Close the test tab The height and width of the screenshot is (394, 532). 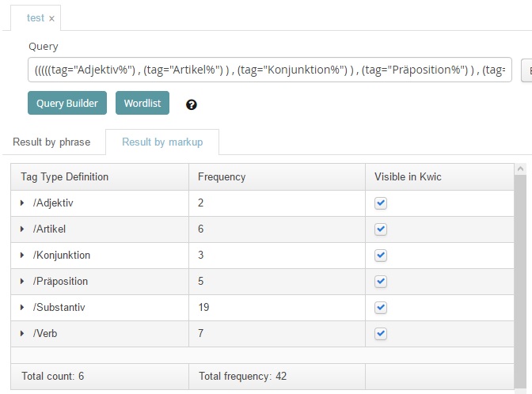[x=52, y=18]
